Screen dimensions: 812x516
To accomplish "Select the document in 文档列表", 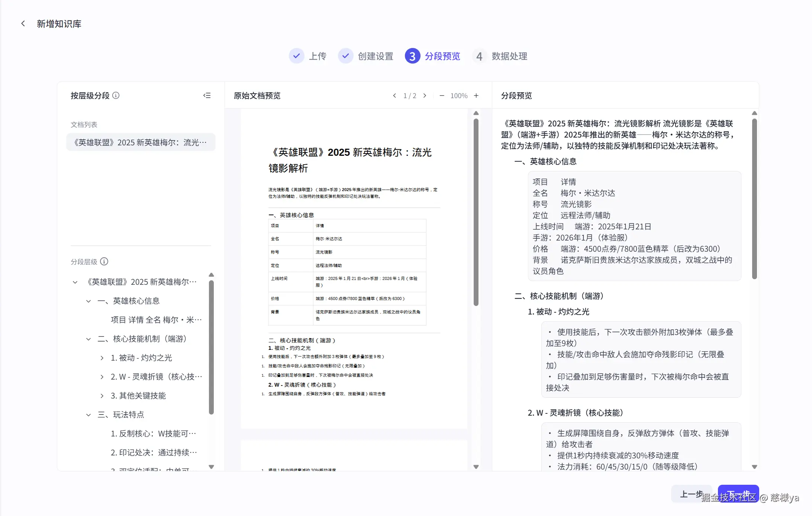I will 141,142.
